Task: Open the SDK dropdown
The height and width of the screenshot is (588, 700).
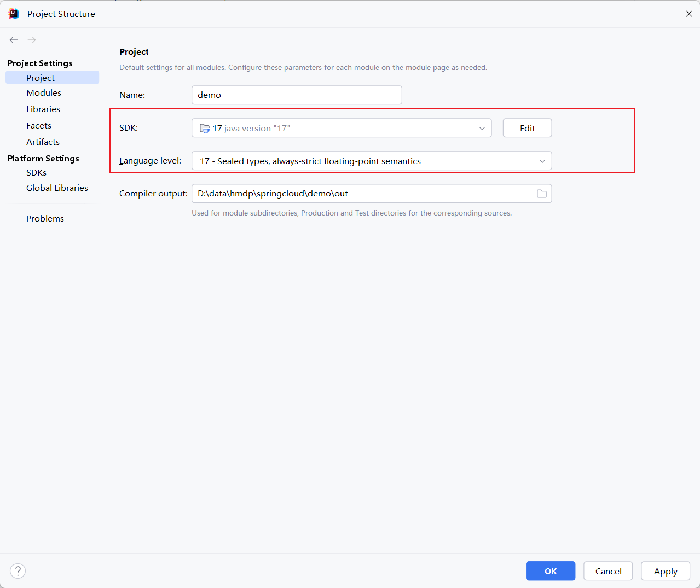Action: point(342,128)
